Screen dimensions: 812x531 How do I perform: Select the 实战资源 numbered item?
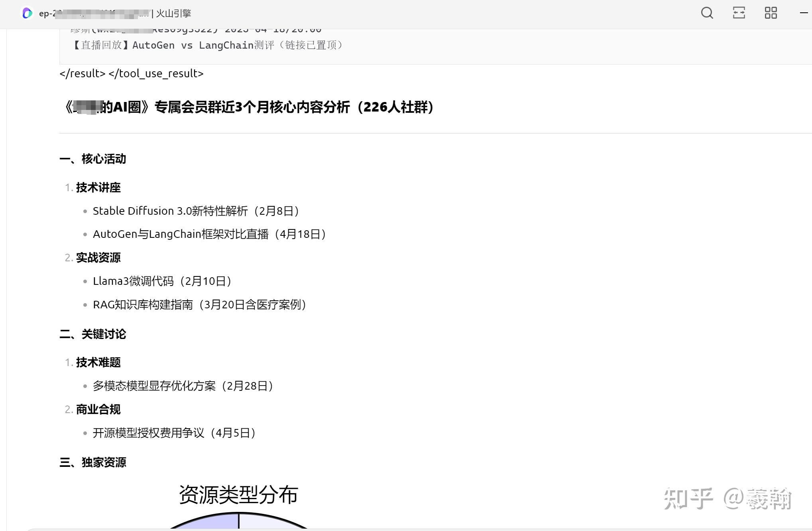coord(98,258)
